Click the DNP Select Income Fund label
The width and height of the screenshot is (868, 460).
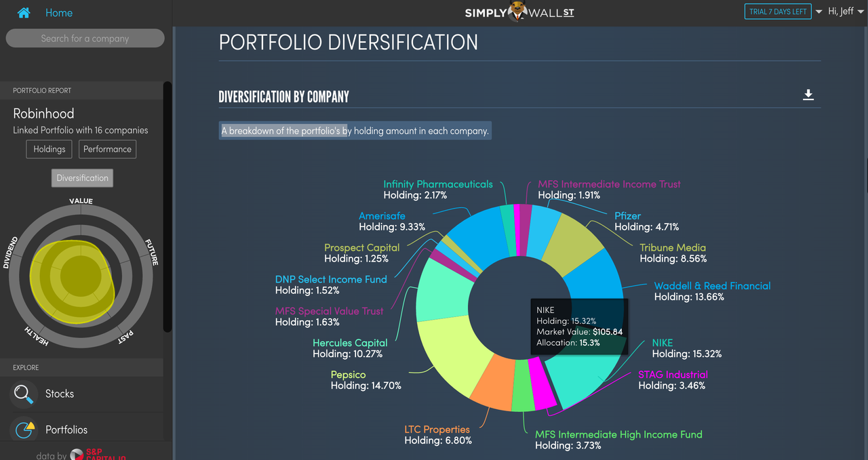[x=331, y=279]
